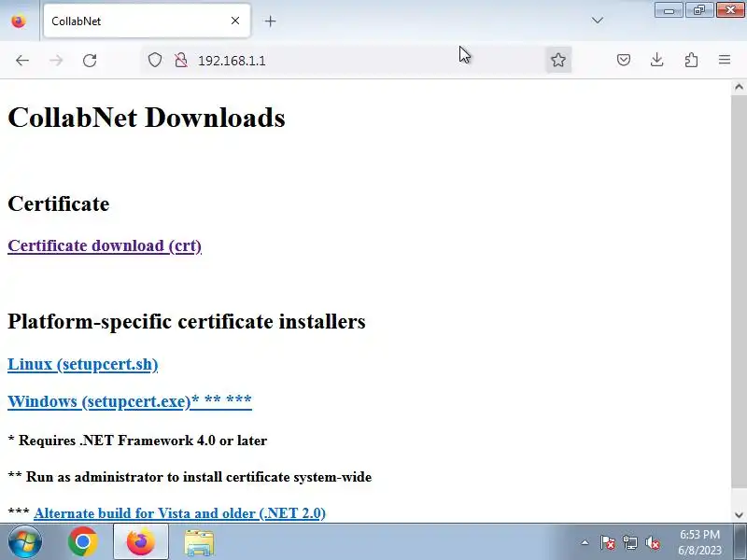Open Alternate build for Vista and older link
This screenshot has height=560, width=747.
coord(179,513)
